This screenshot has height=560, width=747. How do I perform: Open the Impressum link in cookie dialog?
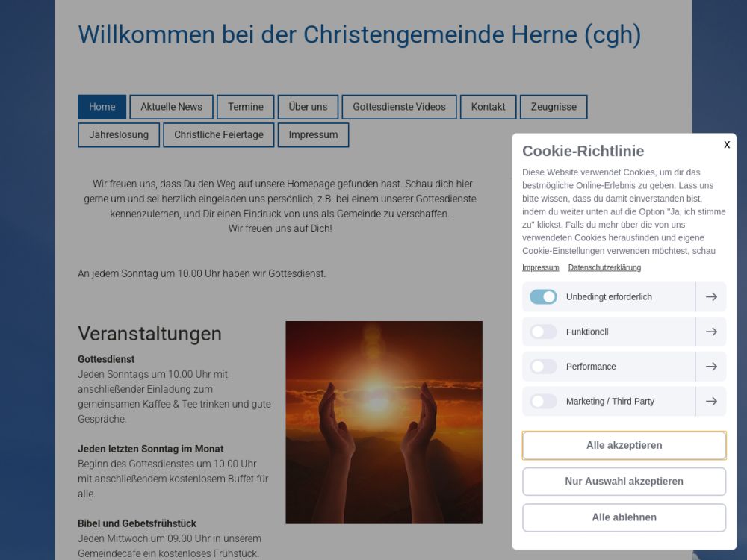540,267
